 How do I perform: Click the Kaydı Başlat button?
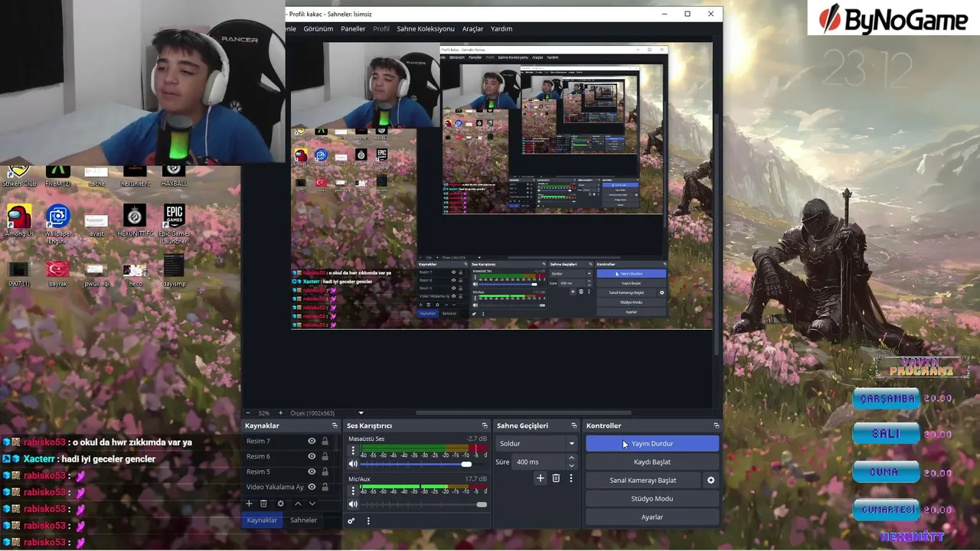(652, 462)
